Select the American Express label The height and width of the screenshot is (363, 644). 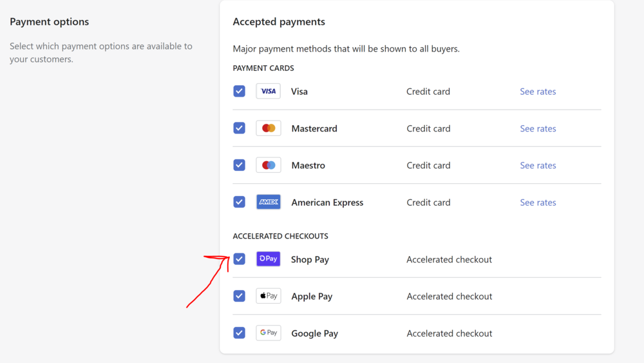click(x=327, y=202)
